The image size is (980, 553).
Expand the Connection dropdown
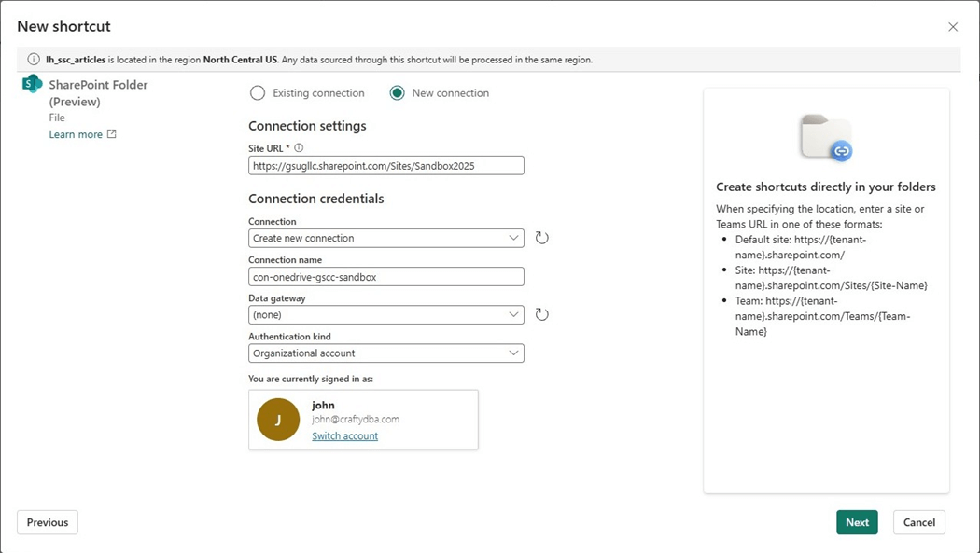click(x=386, y=238)
